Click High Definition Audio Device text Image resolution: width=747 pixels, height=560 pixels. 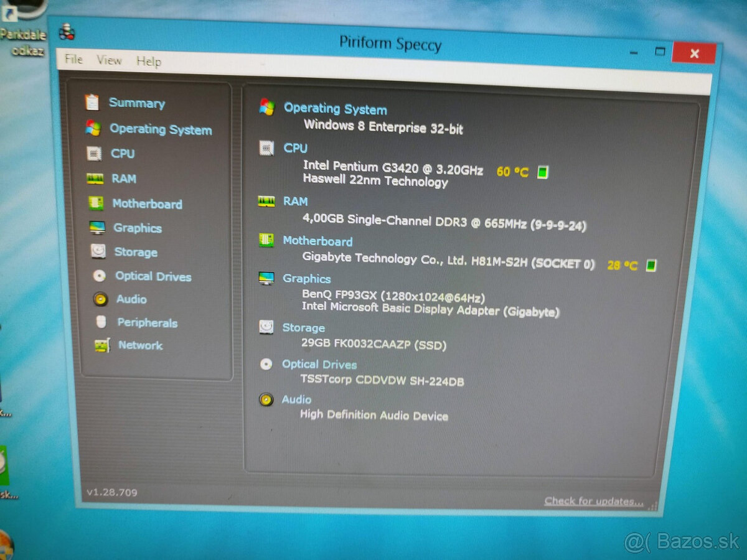pos(374,415)
